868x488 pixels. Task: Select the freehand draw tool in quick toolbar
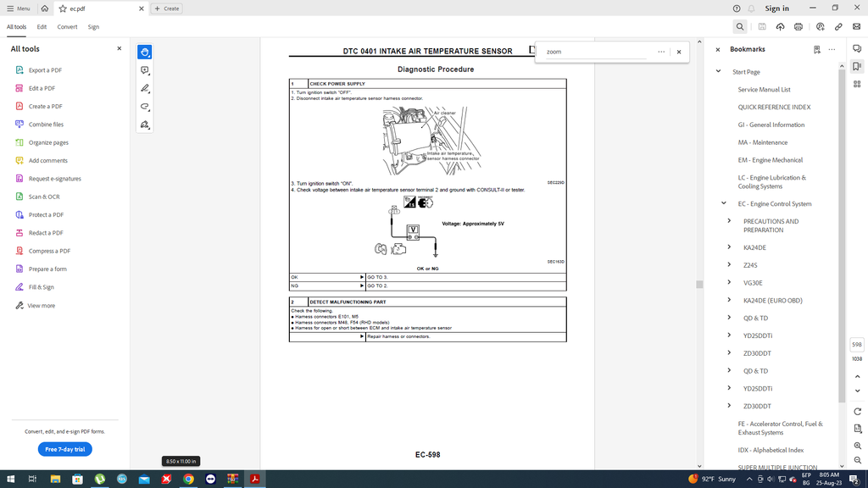[144, 106]
